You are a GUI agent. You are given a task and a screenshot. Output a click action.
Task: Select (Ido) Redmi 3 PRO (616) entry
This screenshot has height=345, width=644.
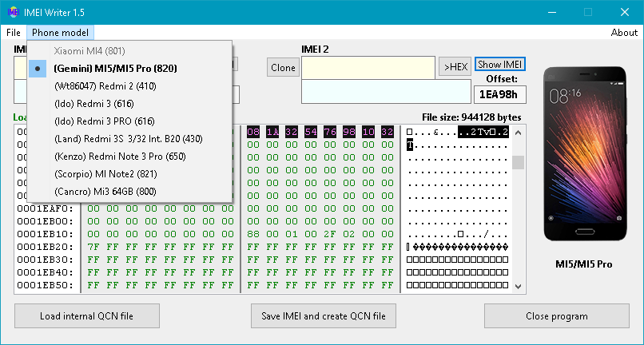pos(104,121)
